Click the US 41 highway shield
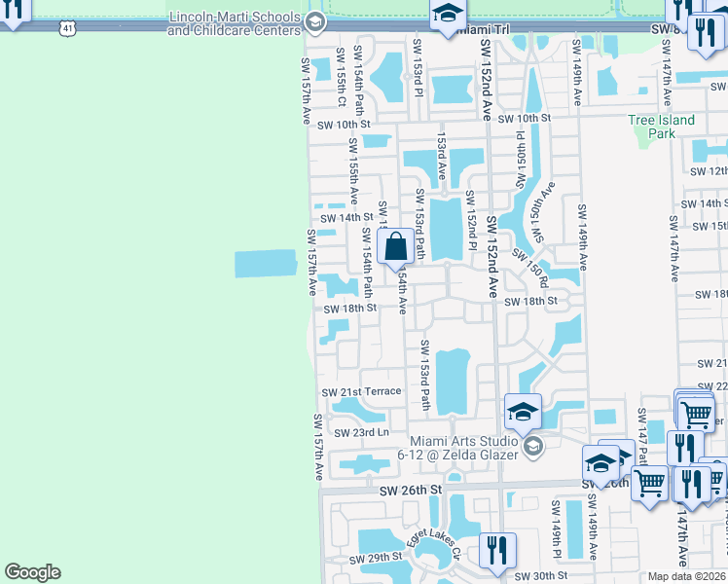 click(68, 29)
